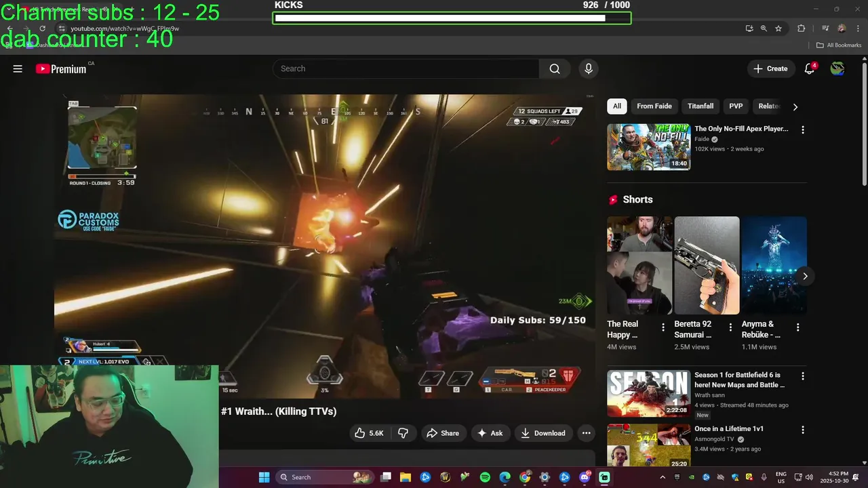Select the Related filter chip

pos(768,106)
